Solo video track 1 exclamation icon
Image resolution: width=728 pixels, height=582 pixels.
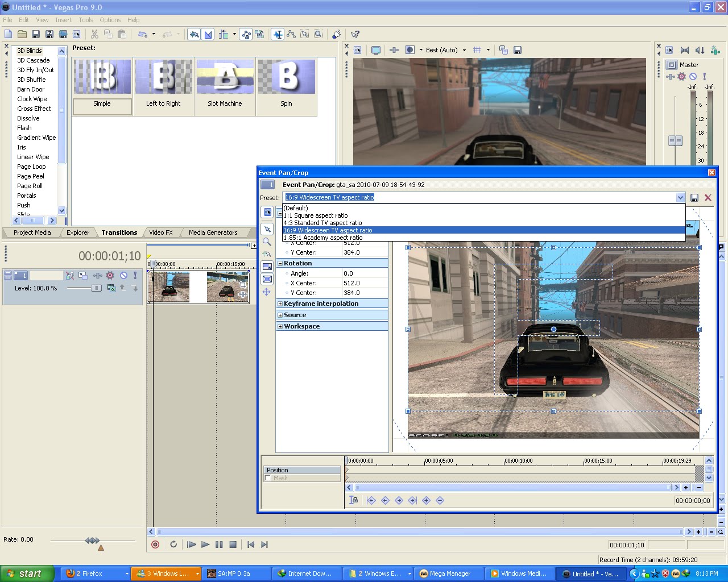(x=135, y=275)
